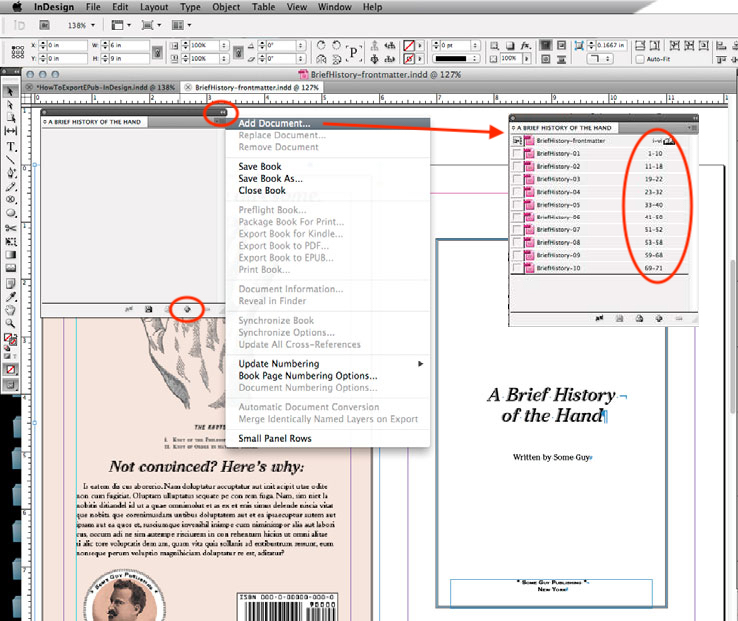Open the Layout menu in menu bar
738x621 pixels.
[154, 7]
